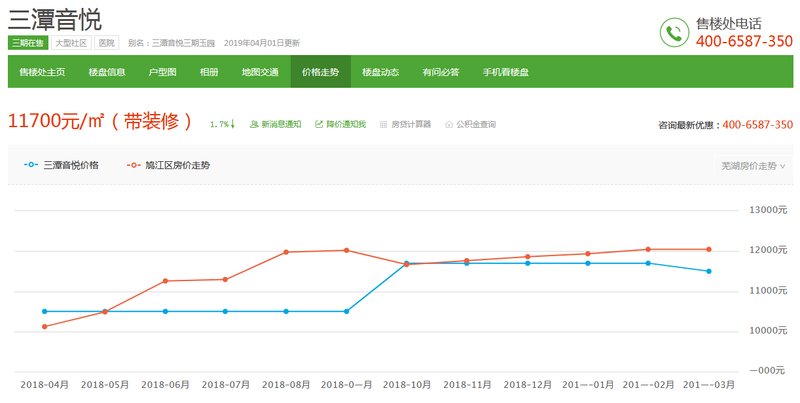Viewport: 800px width, 403px height.
Task: Click the 13000元 axis label
Action: (768, 210)
